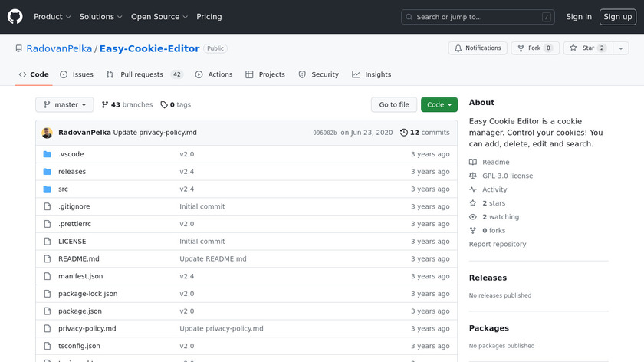Viewport: 644px width, 362px height.
Task: Expand the Open Source menu
Action: coord(159,17)
